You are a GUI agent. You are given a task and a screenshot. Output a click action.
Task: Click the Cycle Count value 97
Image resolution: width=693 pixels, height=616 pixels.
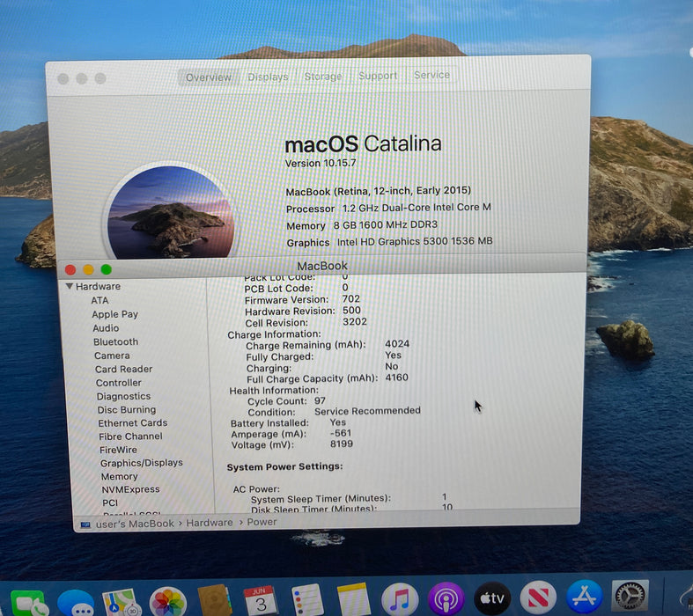tap(320, 400)
